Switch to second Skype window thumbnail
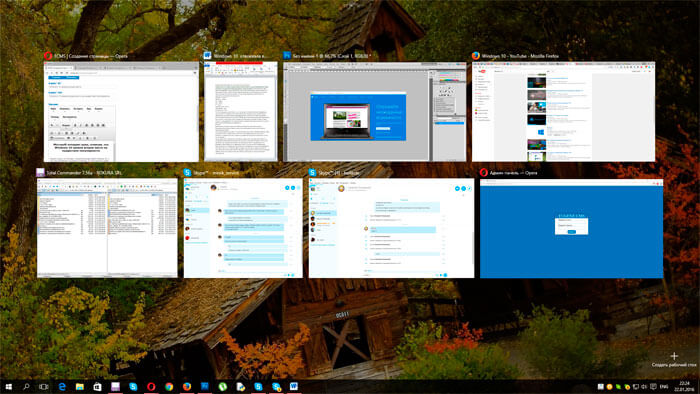 tap(392, 228)
